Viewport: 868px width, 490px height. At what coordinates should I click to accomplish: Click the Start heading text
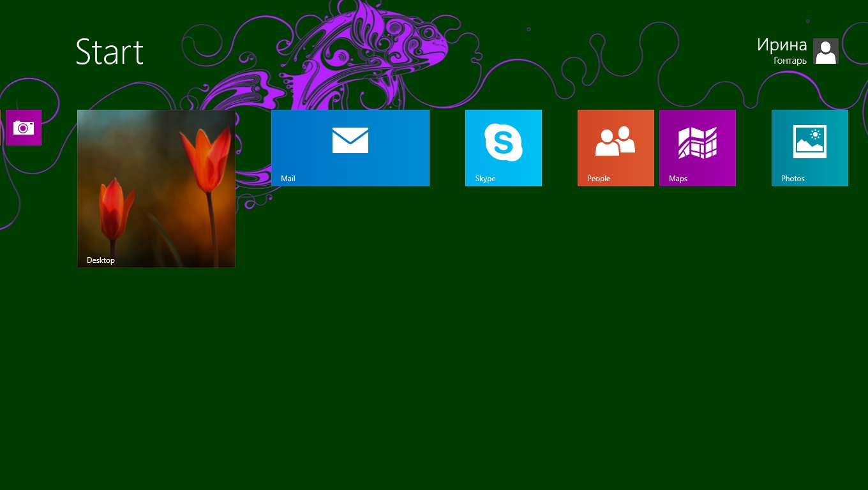pyautogui.click(x=110, y=51)
